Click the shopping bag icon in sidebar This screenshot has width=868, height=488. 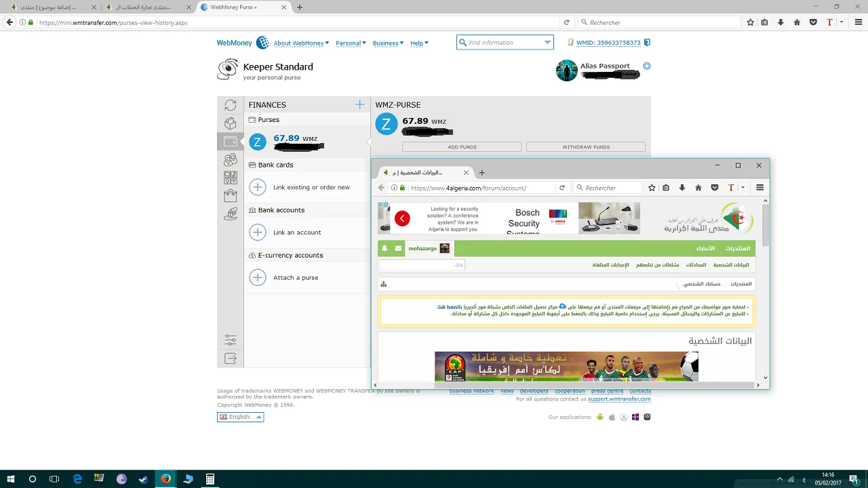(231, 196)
